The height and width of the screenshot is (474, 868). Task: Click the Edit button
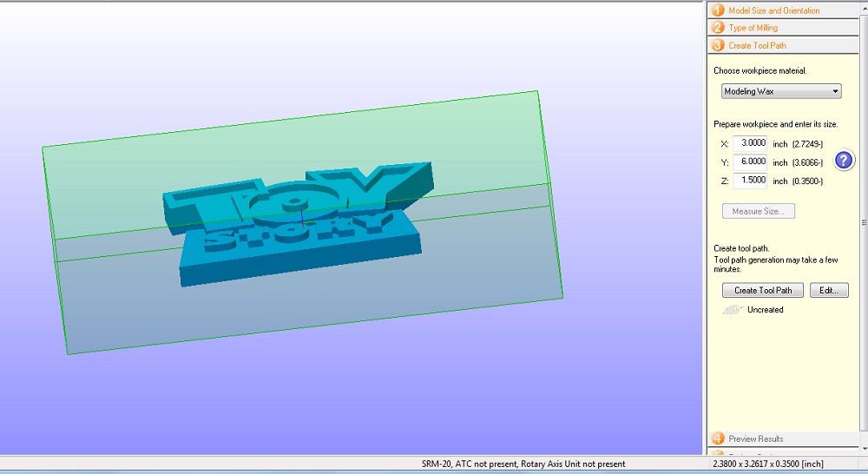[829, 290]
